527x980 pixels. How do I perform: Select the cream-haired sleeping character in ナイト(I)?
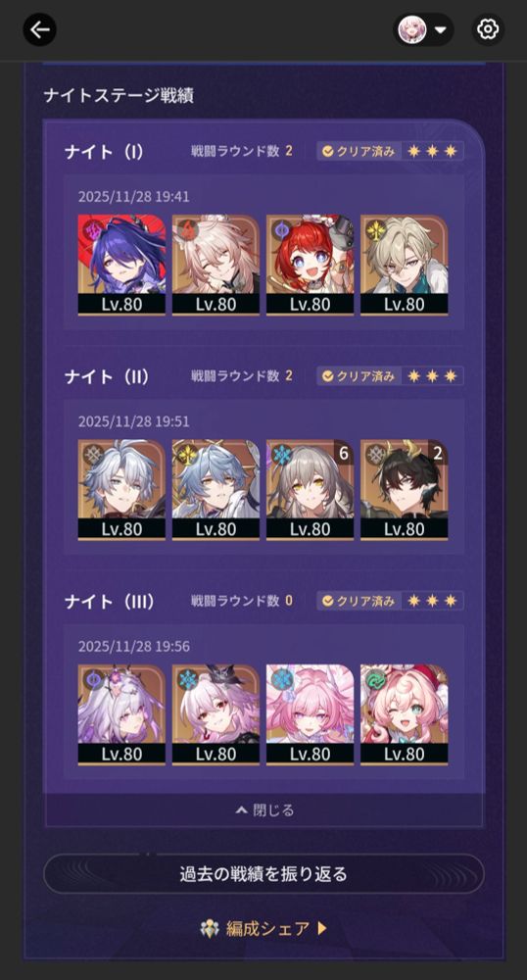click(216, 265)
